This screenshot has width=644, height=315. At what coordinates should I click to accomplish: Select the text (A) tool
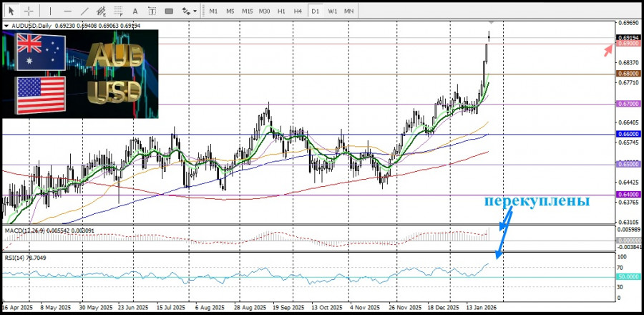point(135,11)
